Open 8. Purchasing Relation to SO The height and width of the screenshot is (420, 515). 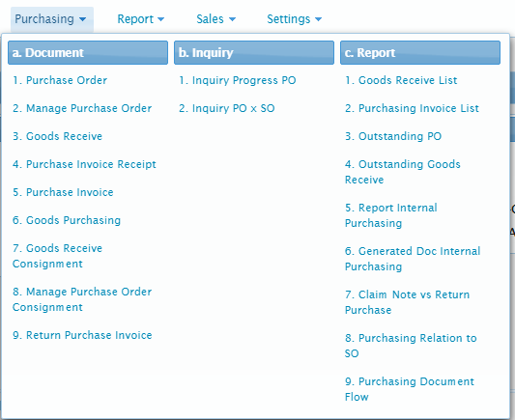click(411, 346)
